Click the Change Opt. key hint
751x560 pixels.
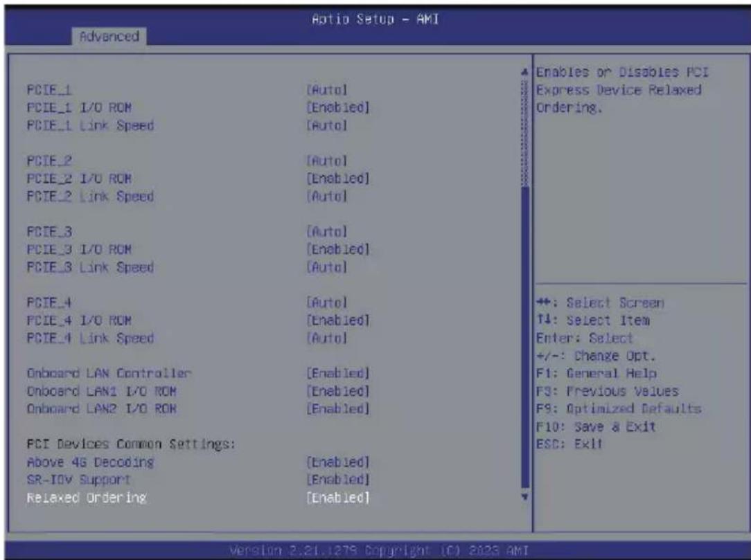(x=596, y=356)
